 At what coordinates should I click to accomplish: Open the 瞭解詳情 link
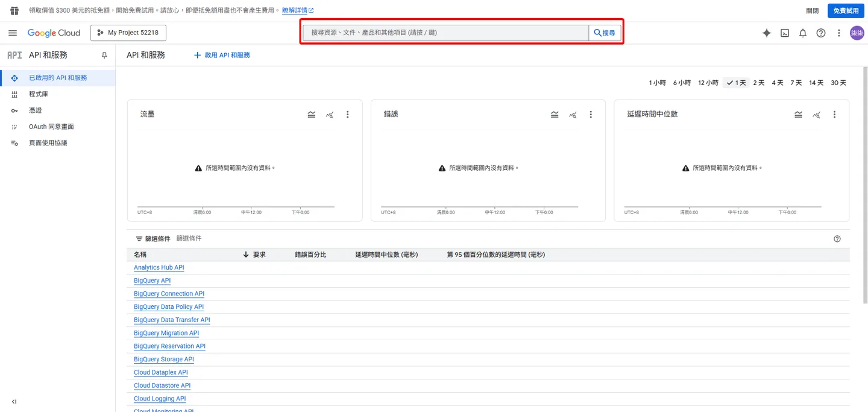pyautogui.click(x=298, y=11)
